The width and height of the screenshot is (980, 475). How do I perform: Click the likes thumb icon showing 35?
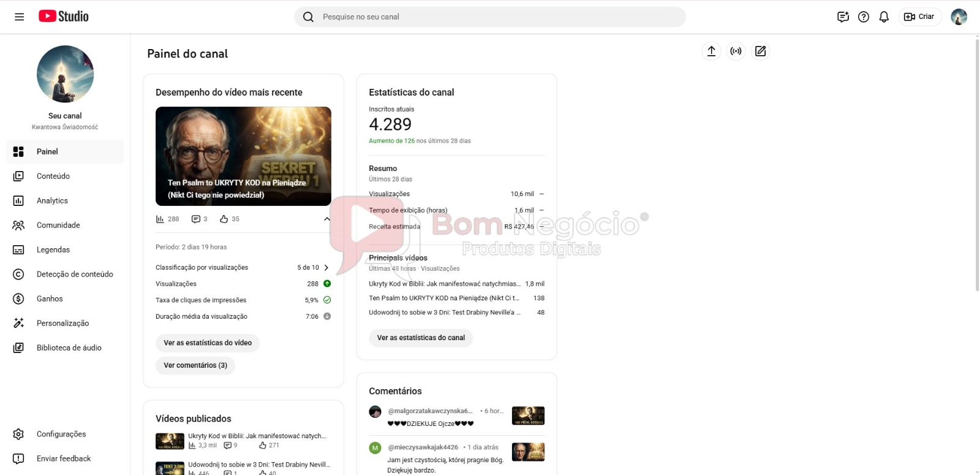pyautogui.click(x=224, y=219)
